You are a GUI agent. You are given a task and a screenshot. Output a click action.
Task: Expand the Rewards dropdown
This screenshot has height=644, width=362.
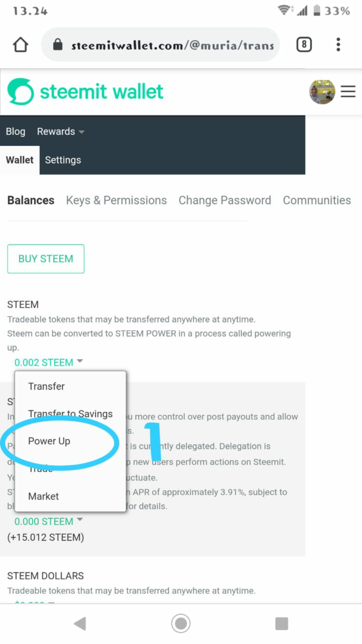(x=61, y=131)
